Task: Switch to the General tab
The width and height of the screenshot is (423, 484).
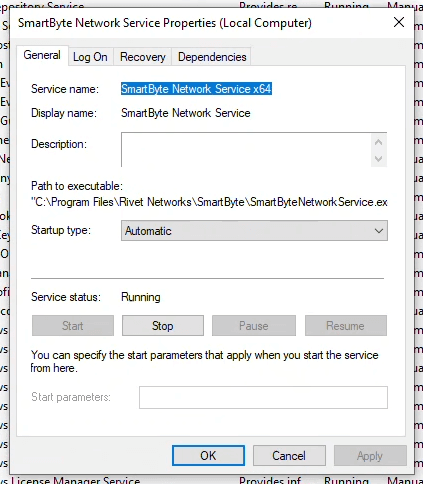Action: pos(42,55)
